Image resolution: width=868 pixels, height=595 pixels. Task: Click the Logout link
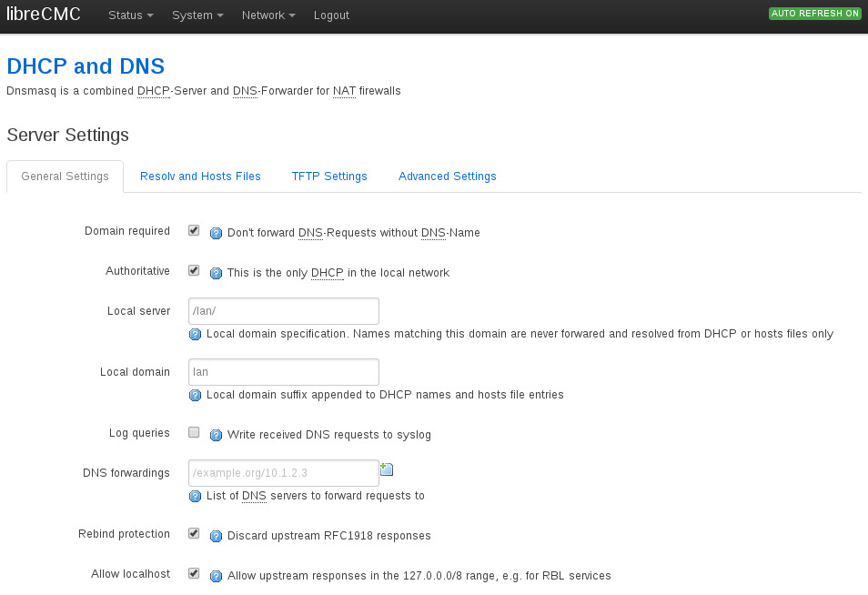[331, 15]
